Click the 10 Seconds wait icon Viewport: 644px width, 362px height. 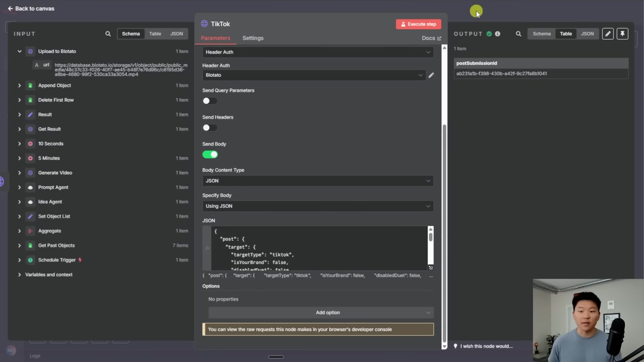30,144
